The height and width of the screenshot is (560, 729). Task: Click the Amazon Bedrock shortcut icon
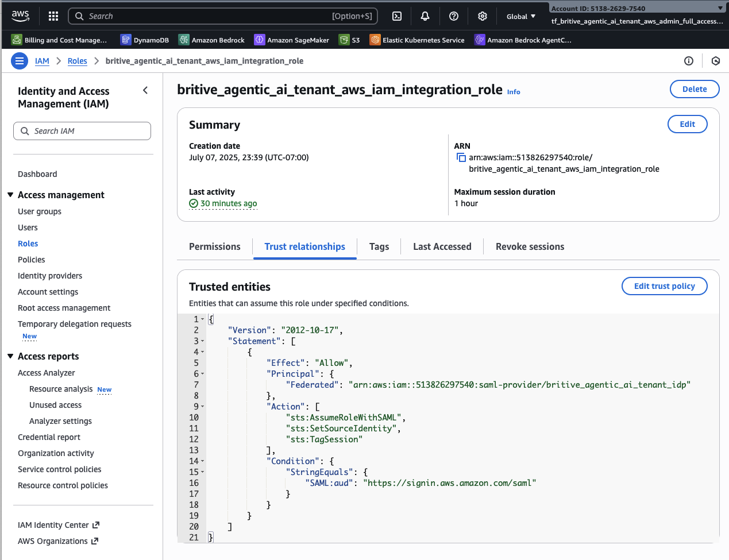[x=184, y=40]
